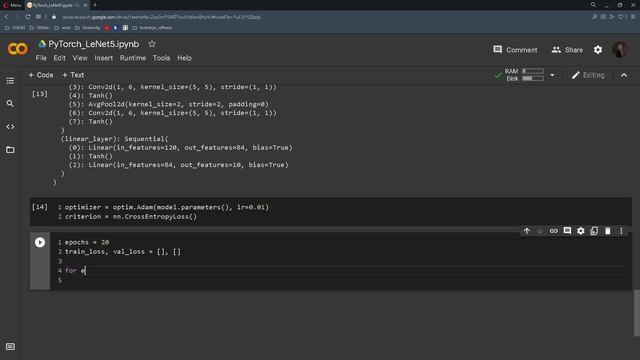The image size is (640, 360).
Task: Add a new Text cell
Action: (73, 75)
